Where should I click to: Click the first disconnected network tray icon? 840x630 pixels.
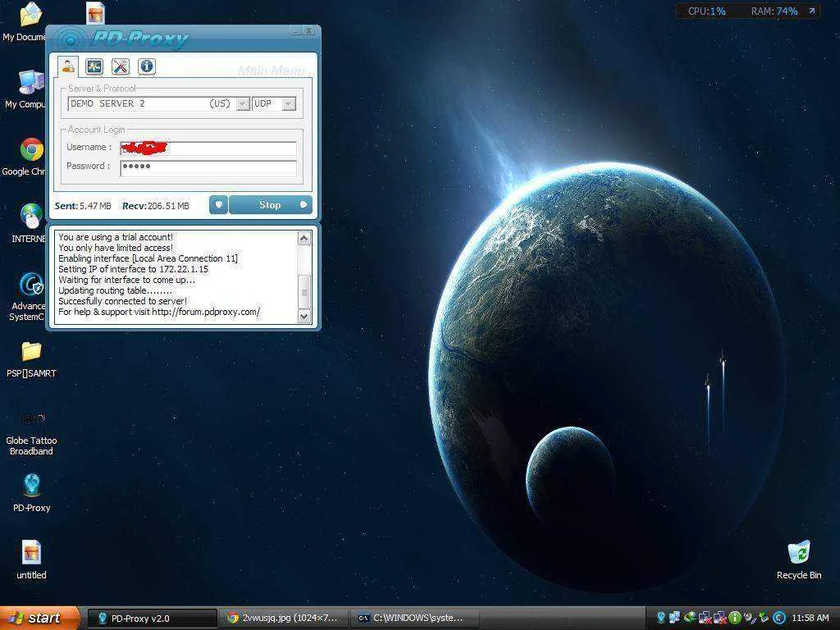tap(705, 618)
